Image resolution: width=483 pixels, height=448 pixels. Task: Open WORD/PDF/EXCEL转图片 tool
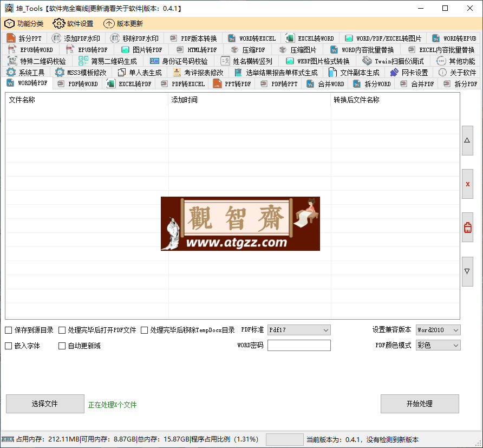[383, 38]
